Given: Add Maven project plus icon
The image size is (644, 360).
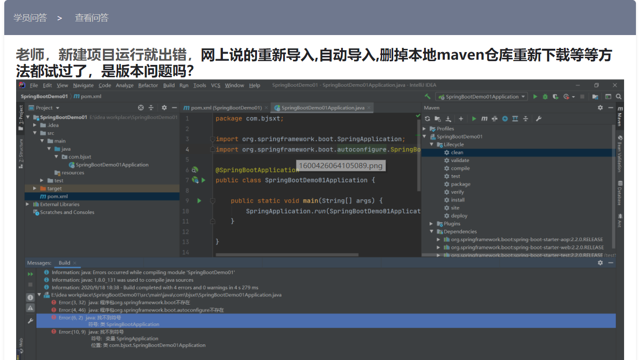Looking at the screenshot, I should (461, 118).
